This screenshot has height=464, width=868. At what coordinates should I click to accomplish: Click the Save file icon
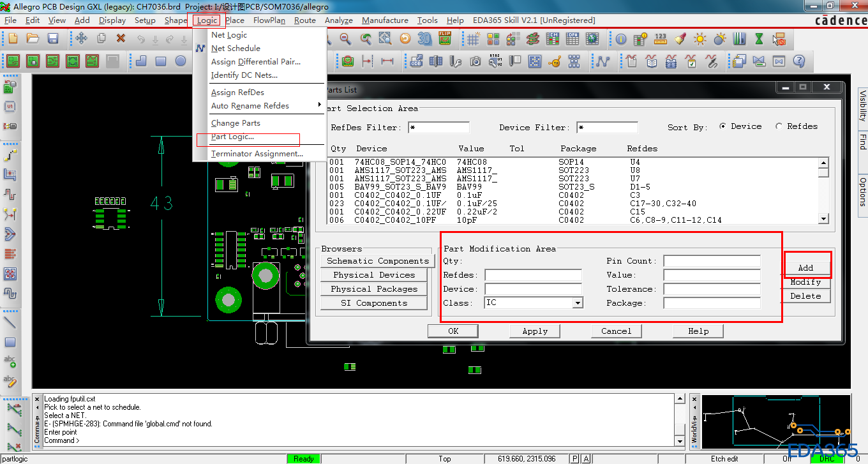pos(53,39)
